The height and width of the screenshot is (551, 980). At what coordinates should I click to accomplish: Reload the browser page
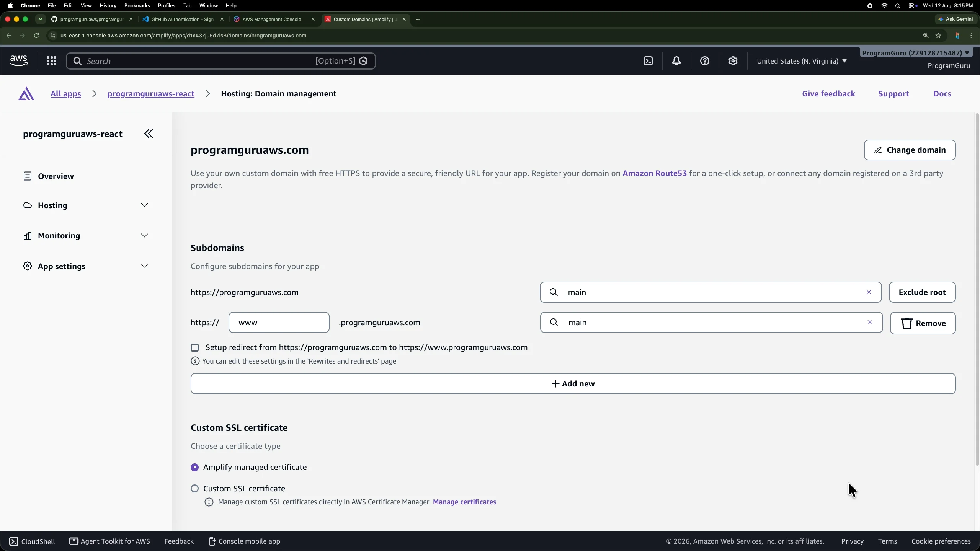pos(36,36)
